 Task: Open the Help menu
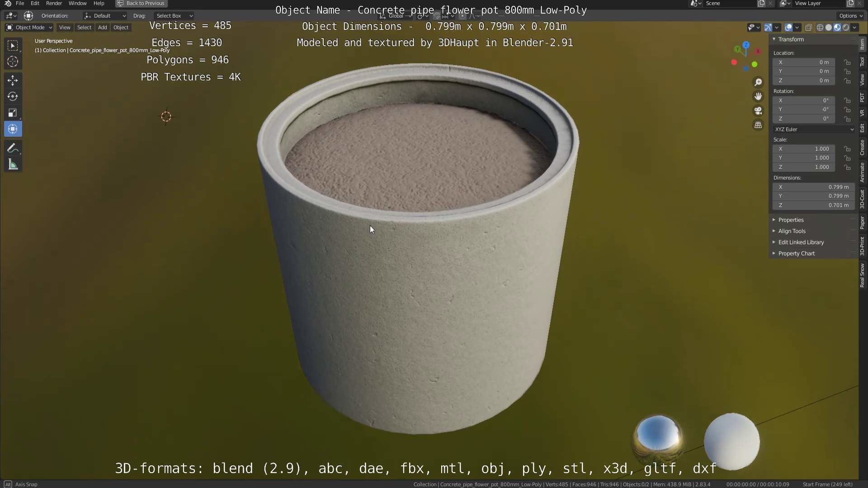[99, 3]
